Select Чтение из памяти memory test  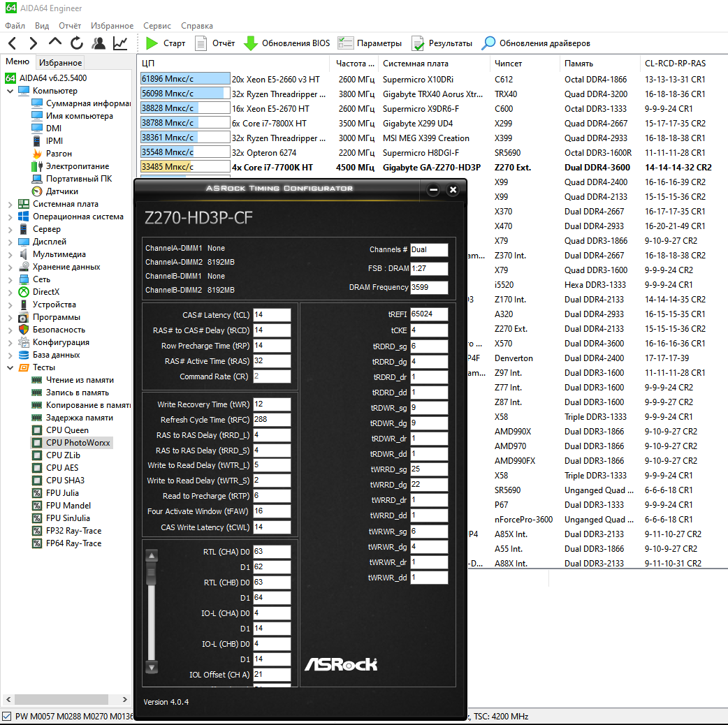(73, 380)
